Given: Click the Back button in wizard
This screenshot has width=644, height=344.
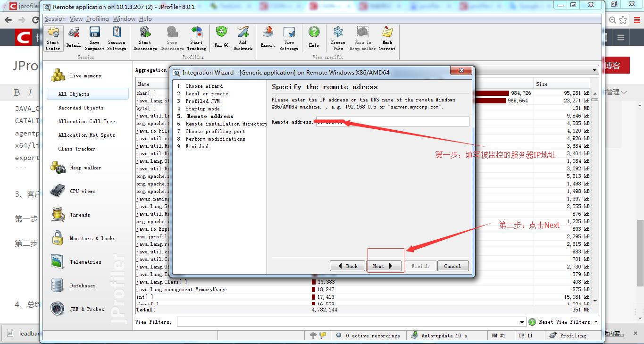Looking at the screenshot, I should coord(347,266).
